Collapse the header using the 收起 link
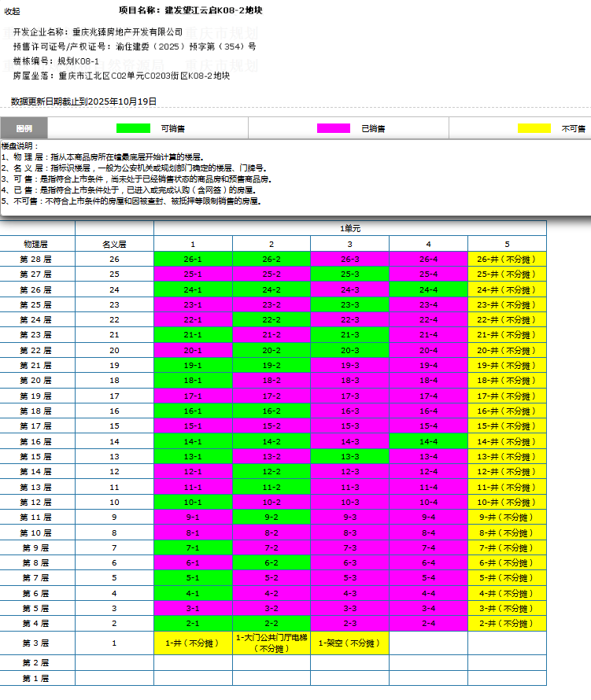This screenshot has width=591, height=700. click(x=13, y=12)
